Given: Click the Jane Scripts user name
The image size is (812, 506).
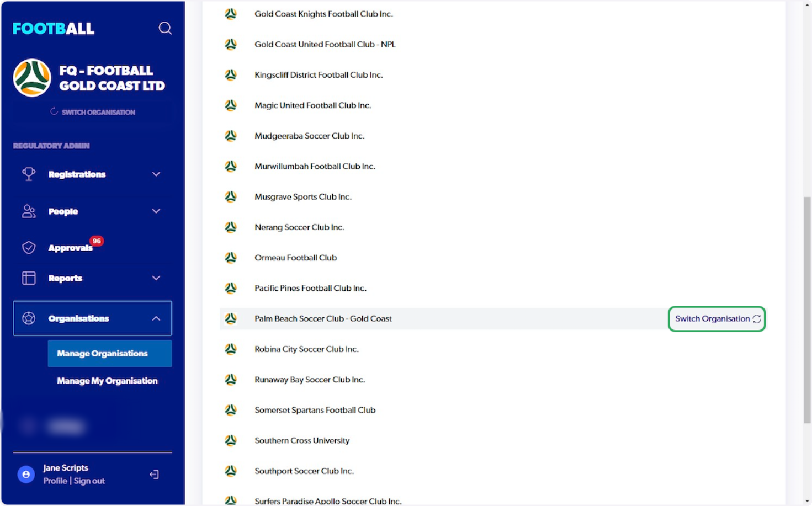Looking at the screenshot, I should point(66,468).
